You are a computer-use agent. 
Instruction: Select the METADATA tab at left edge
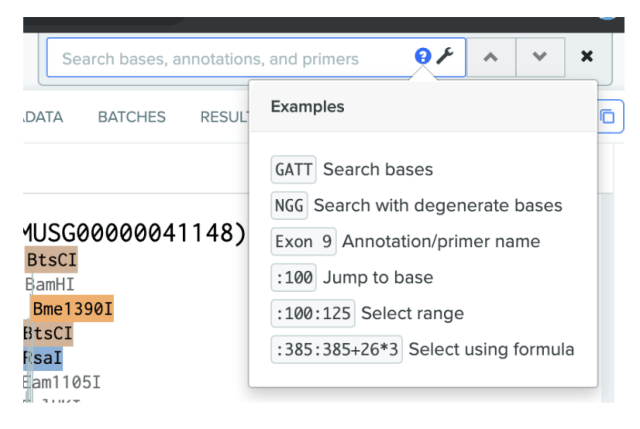[42, 117]
